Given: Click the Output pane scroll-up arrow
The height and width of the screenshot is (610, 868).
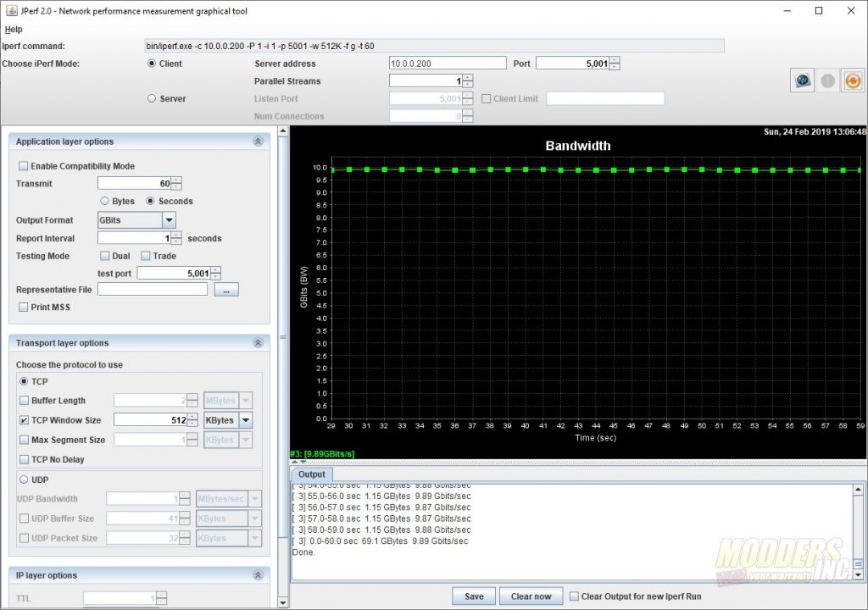Looking at the screenshot, I should point(858,490).
